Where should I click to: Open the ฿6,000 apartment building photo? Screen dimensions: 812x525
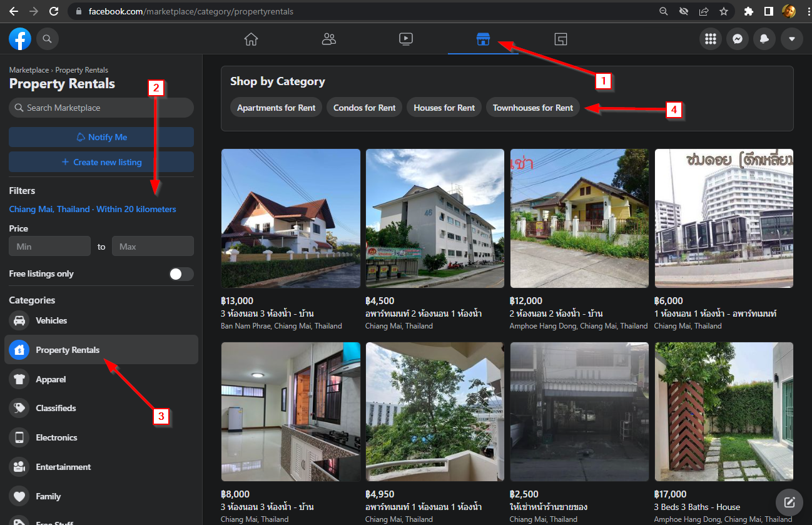[x=724, y=218]
